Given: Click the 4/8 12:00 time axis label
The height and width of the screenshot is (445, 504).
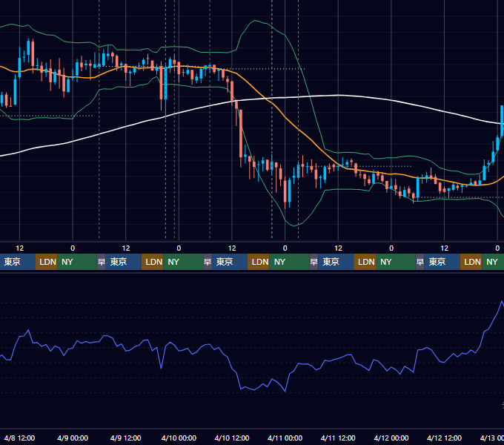Looking at the screenshot, I should 19,438.
